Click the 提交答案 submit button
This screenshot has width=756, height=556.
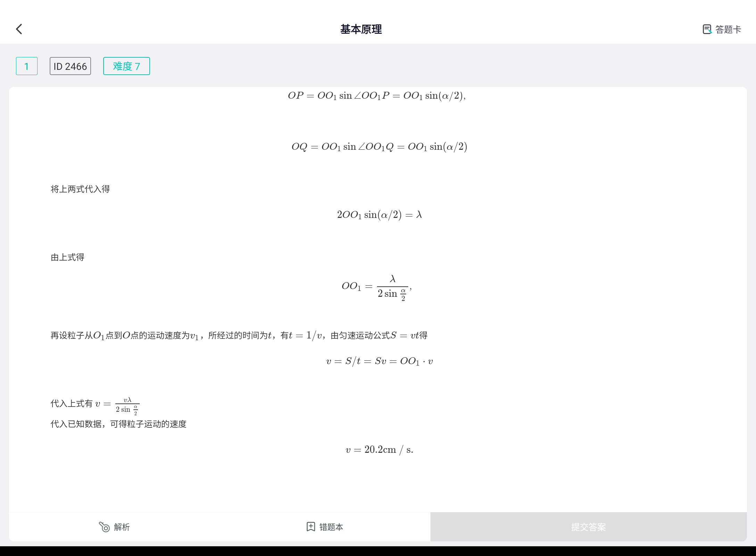click(x=589, y=527)
